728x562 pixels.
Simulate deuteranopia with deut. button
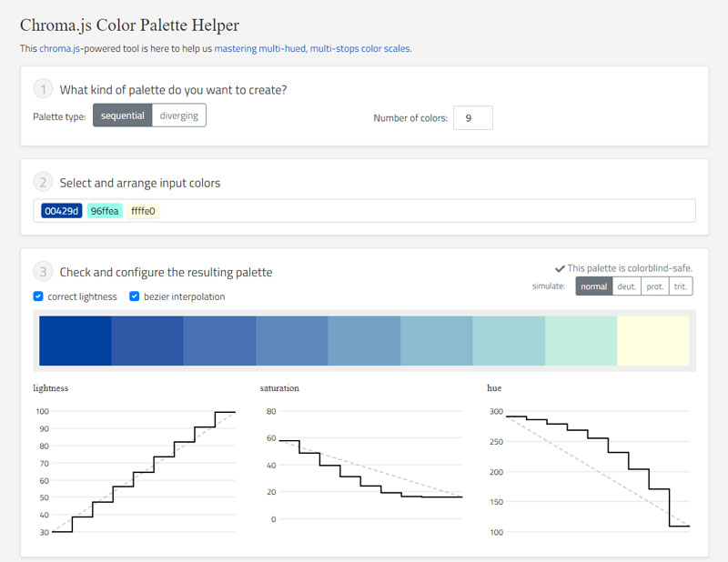[626, 286]
